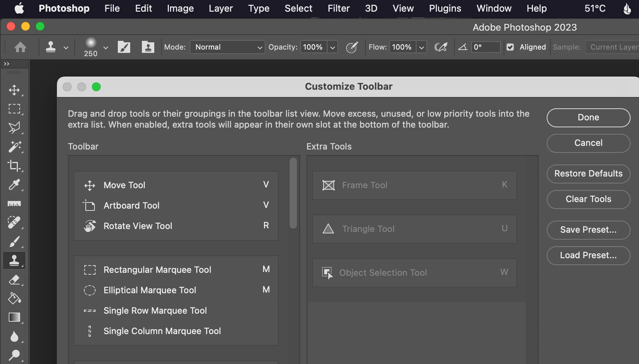Open the Clone Source panel icon
The height and width of the screenshot is (364, 639).
(x=148, y=47)
